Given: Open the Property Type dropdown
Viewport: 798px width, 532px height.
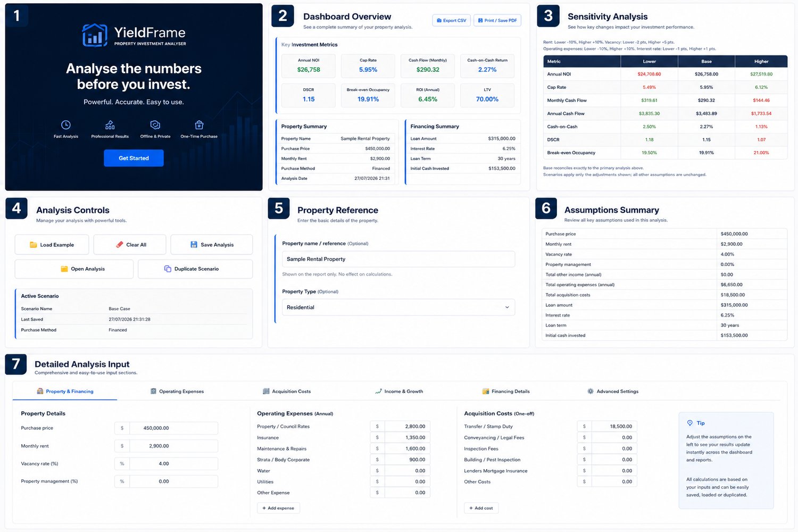Looking at the screenshot, I should (398, 307).
